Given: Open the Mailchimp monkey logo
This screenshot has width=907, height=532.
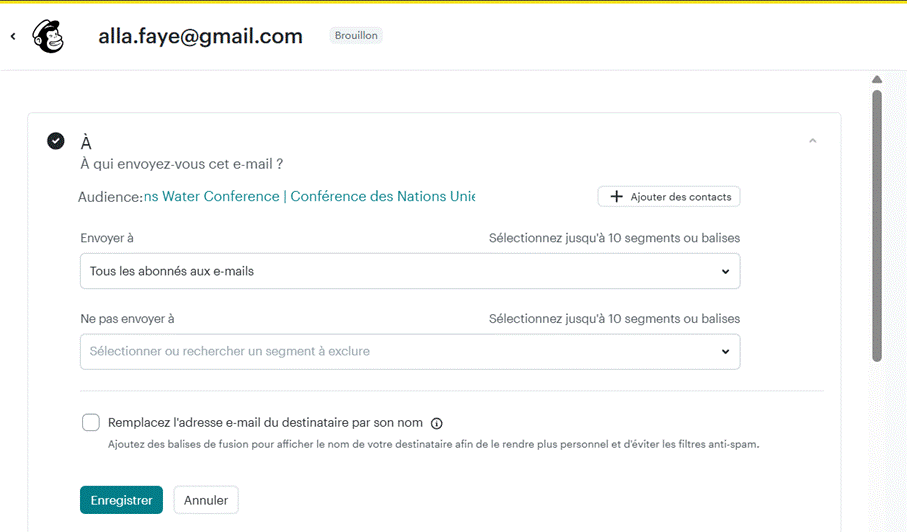Looking at the screenshot, I should (x=48, y=36).
